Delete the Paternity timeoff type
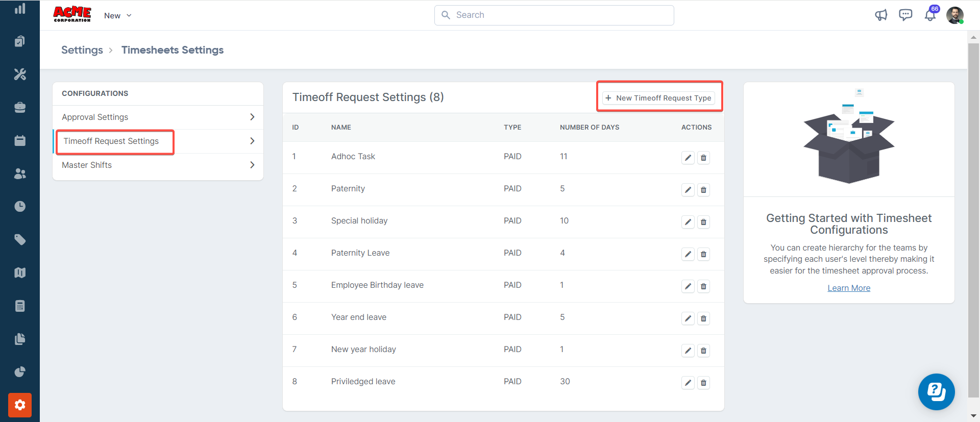980x422 pixels. (703, 190)
